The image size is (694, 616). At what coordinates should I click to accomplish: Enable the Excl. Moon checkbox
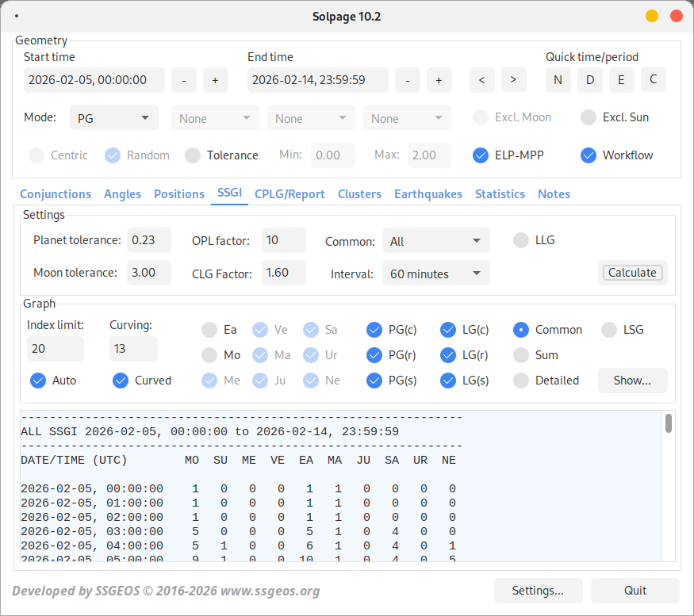point(481,117)
